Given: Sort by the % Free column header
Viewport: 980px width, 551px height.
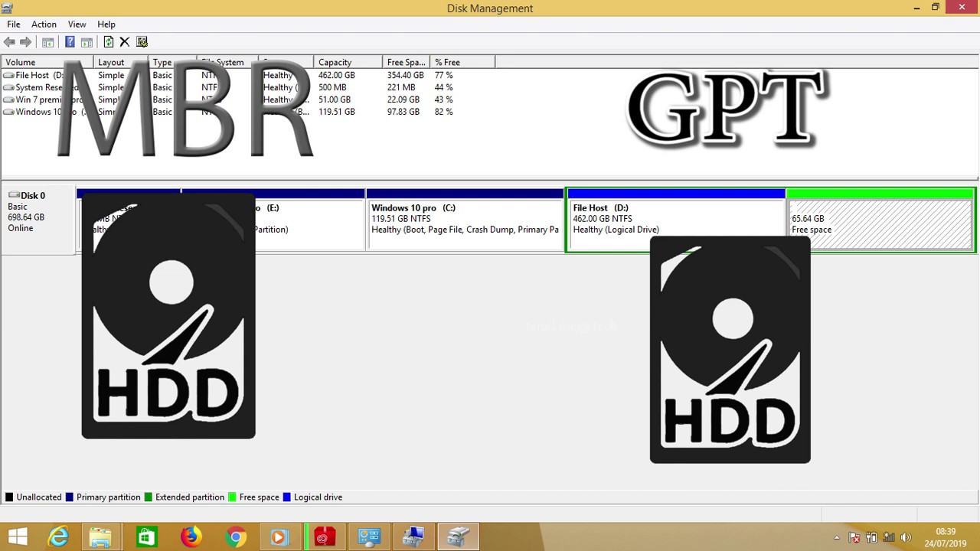Looking at the screenshot, I should pyautogui.click(x=462, y=62).
